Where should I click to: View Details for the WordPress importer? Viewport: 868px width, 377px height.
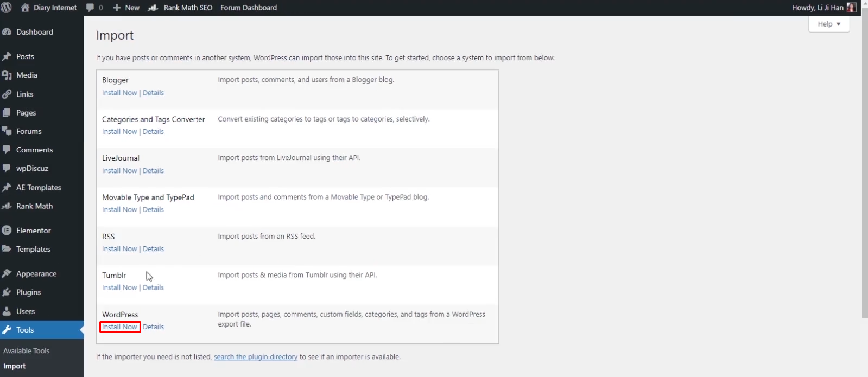click(x=153, y=327)
